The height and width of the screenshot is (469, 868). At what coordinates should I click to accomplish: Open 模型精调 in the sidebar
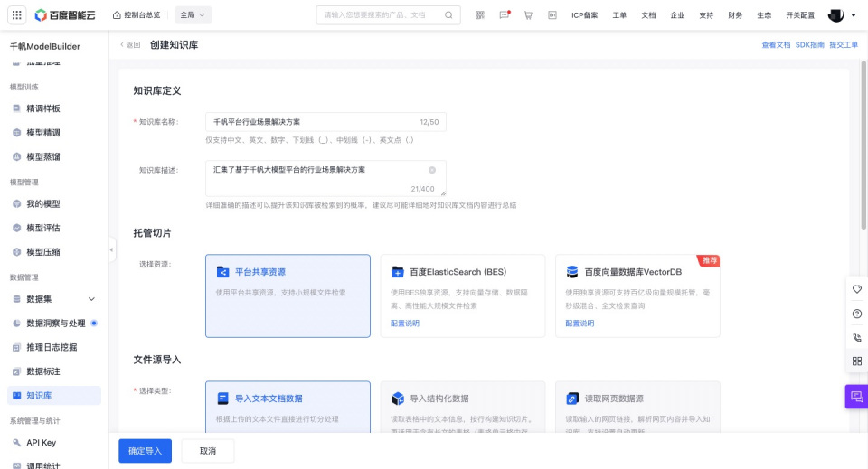pyautogui.click(x=43, y=132)
